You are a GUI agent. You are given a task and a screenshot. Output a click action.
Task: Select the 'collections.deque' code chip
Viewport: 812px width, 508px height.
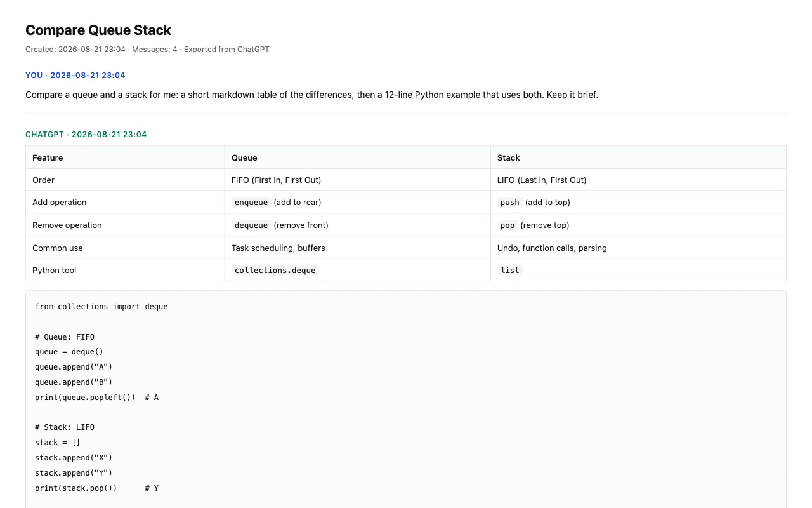[275, 270]
